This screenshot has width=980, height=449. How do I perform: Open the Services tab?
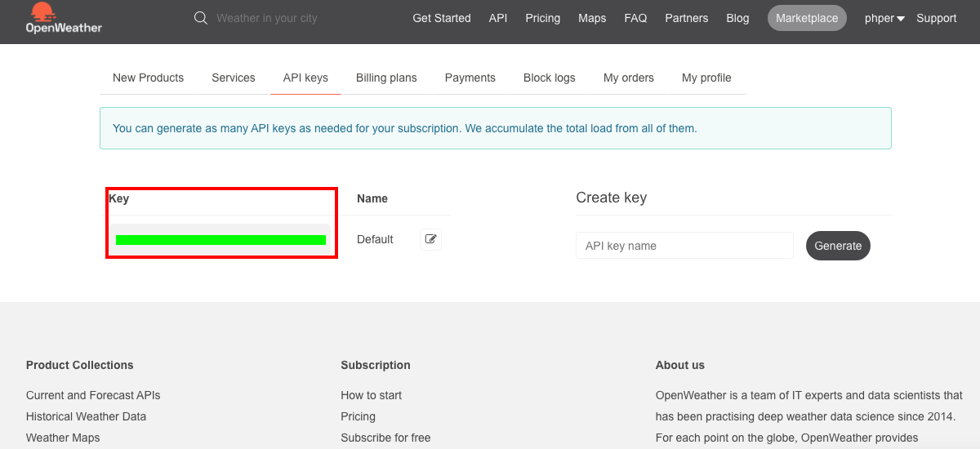click(x=234, y=78)
